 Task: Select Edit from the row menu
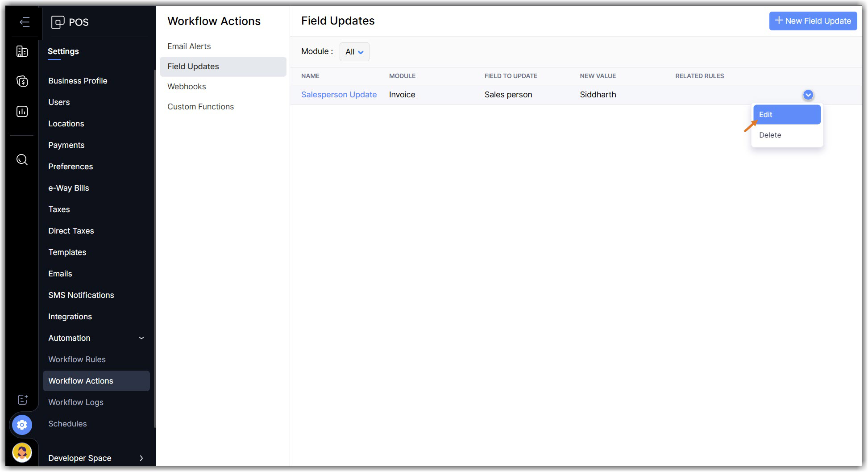pyautogui.click(x=786, y=115)
